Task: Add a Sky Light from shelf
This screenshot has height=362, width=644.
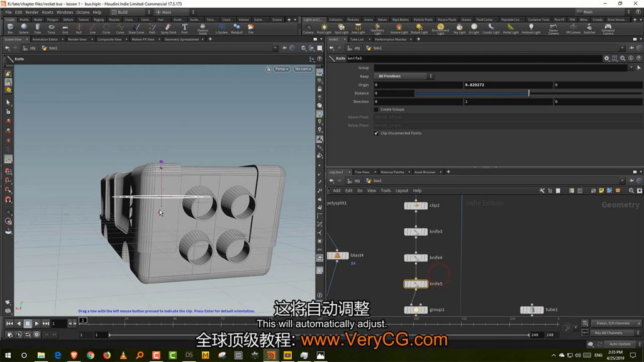Action: pyautogui.click(x=459, y=28)
